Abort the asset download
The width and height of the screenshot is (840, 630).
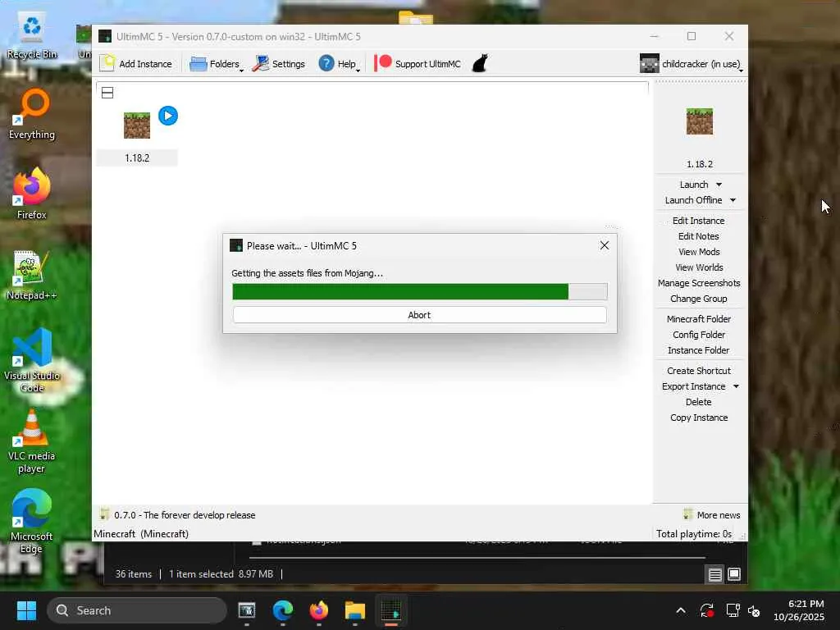(419, 315)
